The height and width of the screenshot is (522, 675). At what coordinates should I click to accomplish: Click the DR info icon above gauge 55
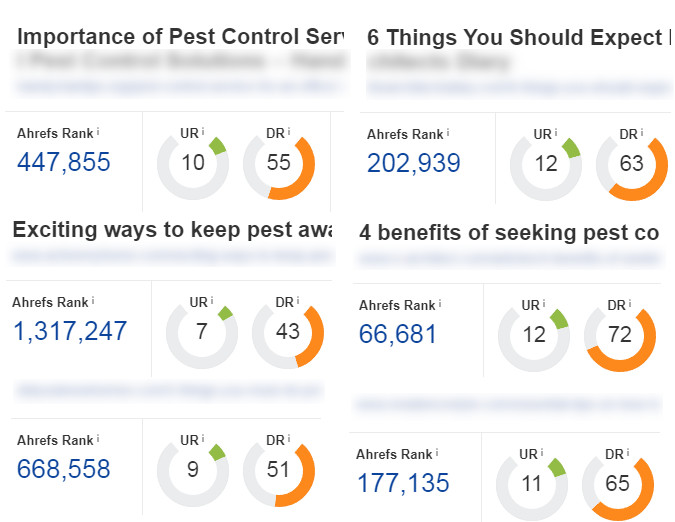(286, 132)
